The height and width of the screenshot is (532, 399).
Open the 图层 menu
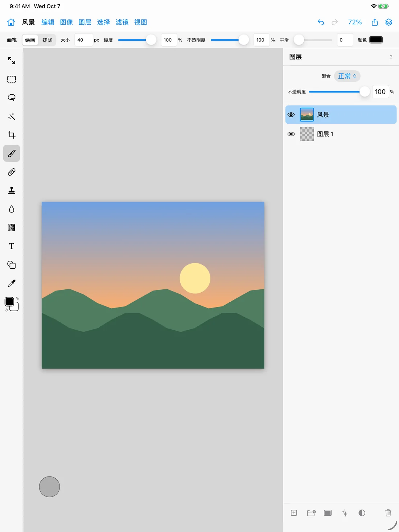(85, 22)
